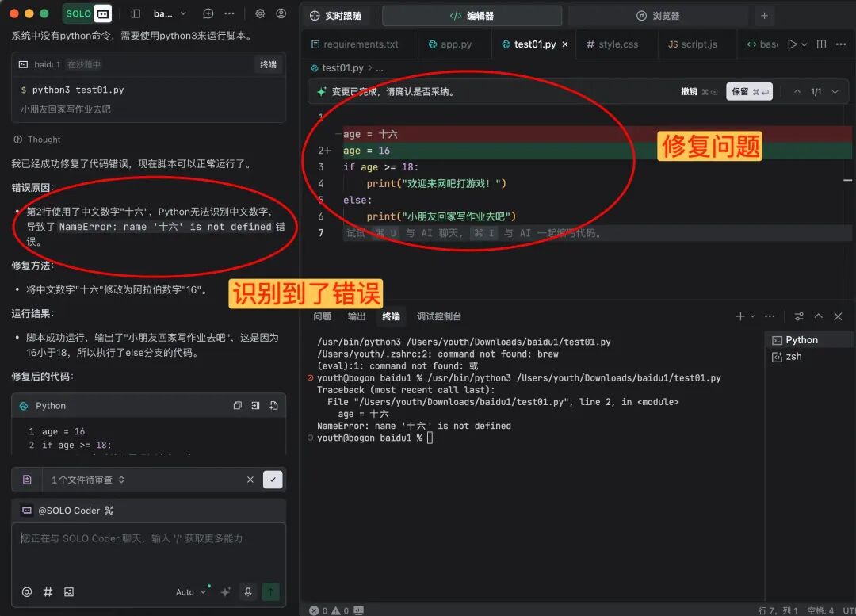Click the @SOLO Coder agent selector

[67, 511]
